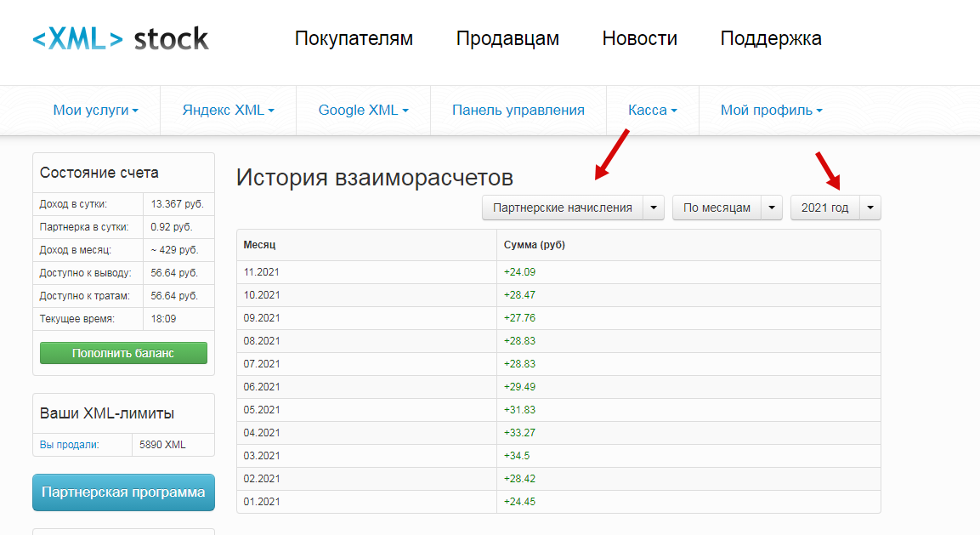Image resolution: width=980 pixels, height=535 pixels.
Task: Click the 0.92 руб. value
Action: (x=171, y=227)
